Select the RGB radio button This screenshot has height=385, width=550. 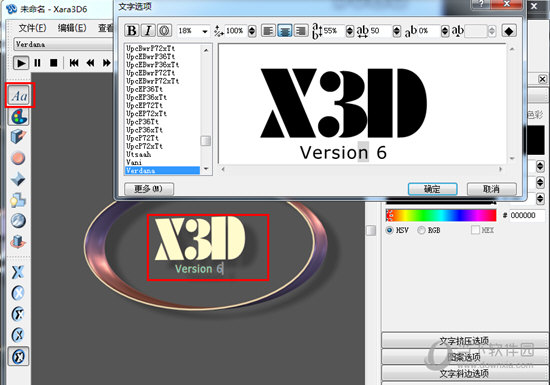pos(421,230)
